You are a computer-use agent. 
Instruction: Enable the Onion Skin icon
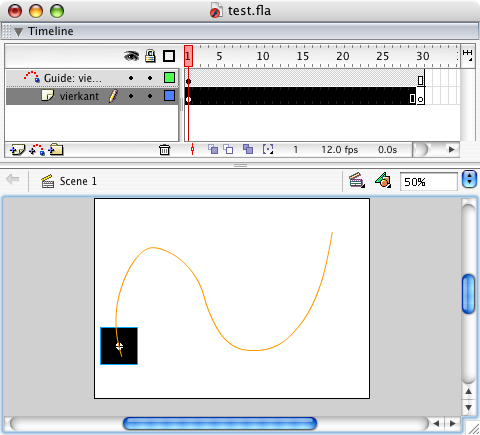tap(213, 149)
